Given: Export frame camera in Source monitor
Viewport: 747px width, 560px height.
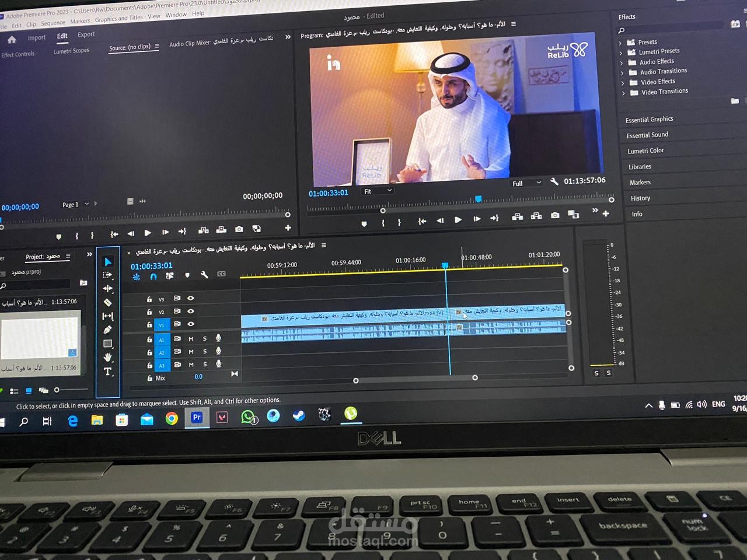Looking at the screenshot, I should [x=239, y=229].
